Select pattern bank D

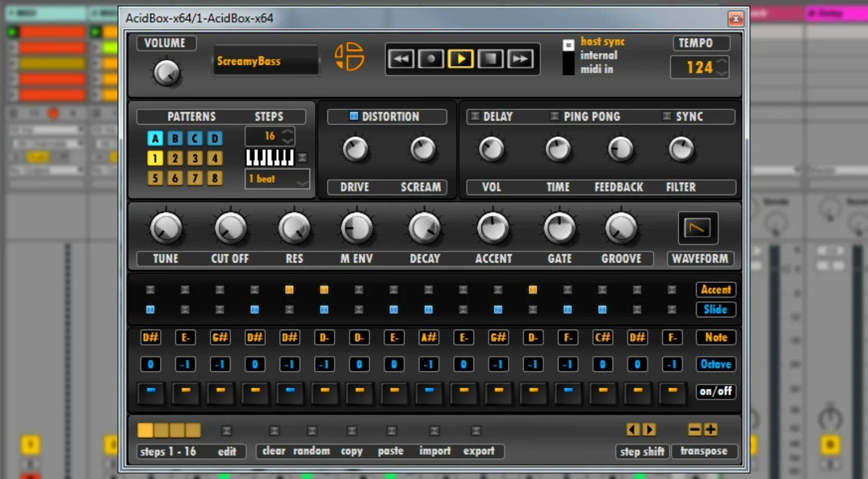coord(214,138)
